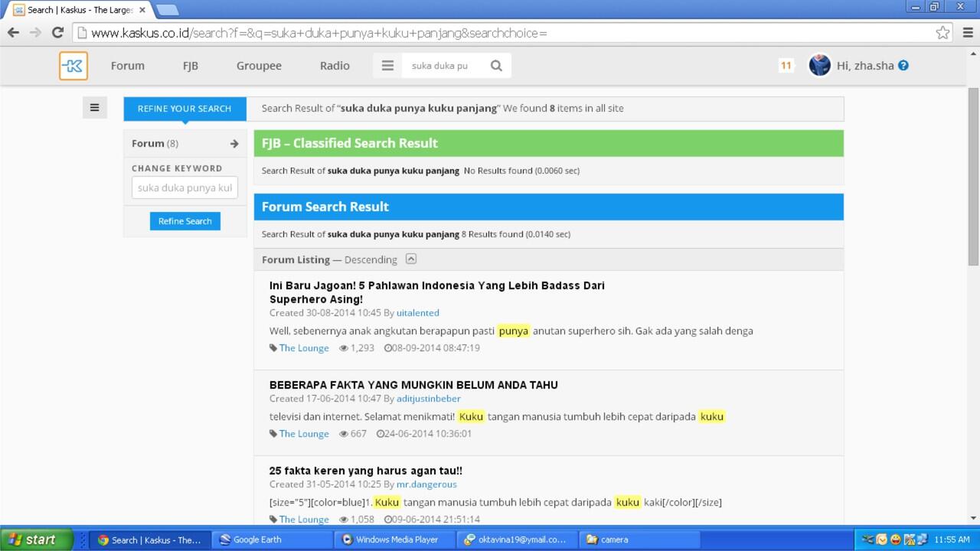Open Chrome menu hamburger icon
This screenshot has width=980, height=551.
pyautogui.click(x=967, y=32)
